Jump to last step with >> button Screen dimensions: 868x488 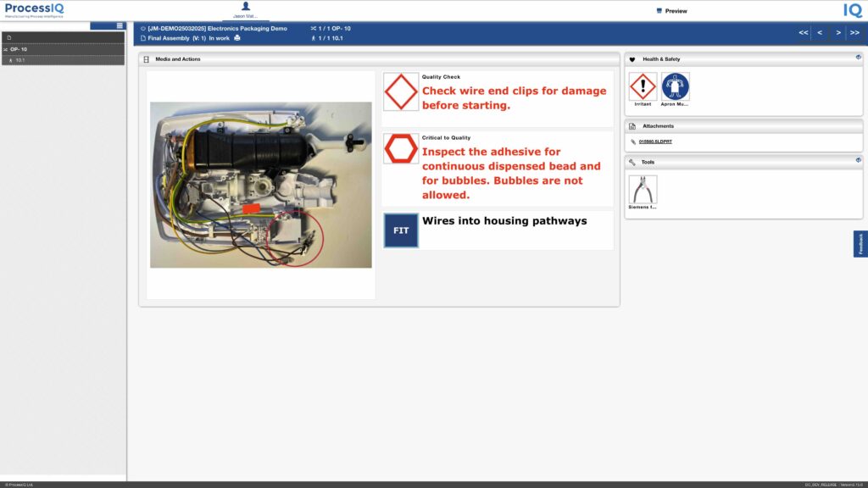854,33
